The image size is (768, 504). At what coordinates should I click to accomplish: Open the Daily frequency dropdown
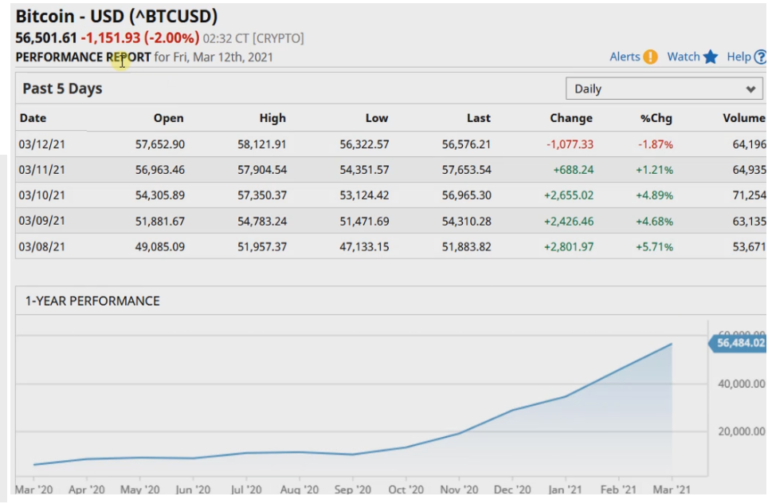pos(664,89)
